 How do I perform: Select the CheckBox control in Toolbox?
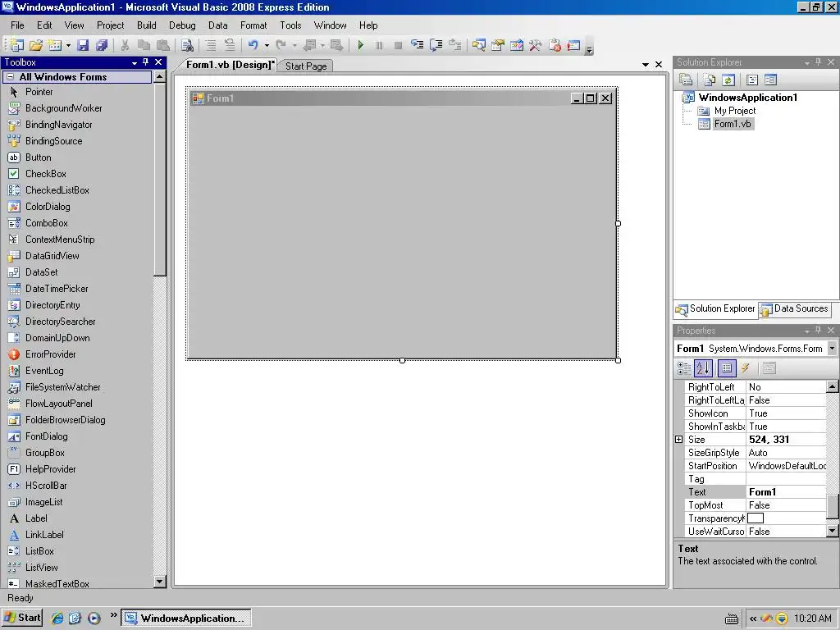coord(46,174)
